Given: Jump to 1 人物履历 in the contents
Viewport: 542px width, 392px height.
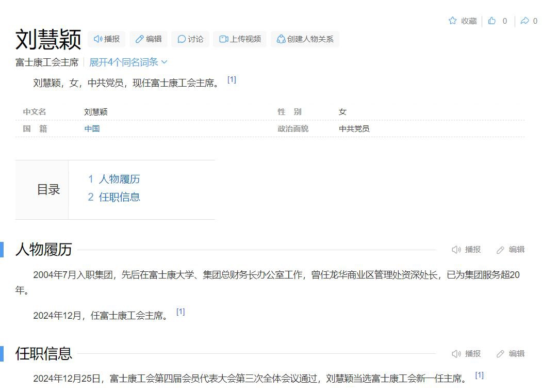Looking at the screenshot, I should (x=114, y=179).
